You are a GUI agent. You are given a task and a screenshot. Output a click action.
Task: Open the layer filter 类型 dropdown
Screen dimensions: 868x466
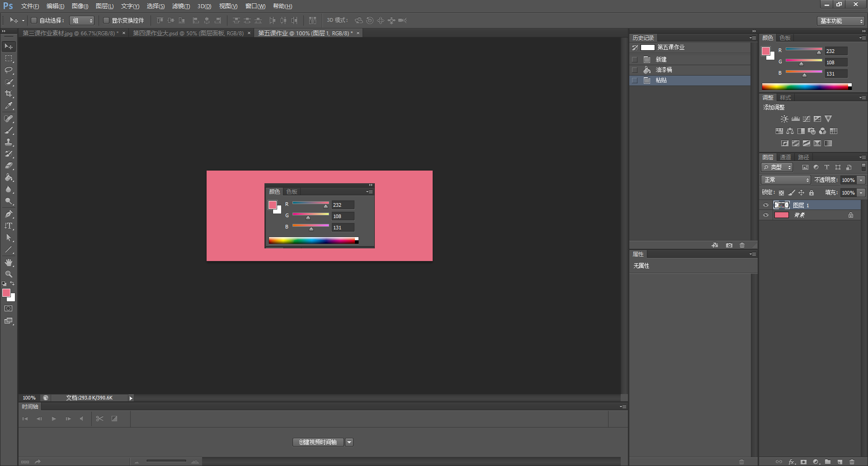click(x=777, y=167)
